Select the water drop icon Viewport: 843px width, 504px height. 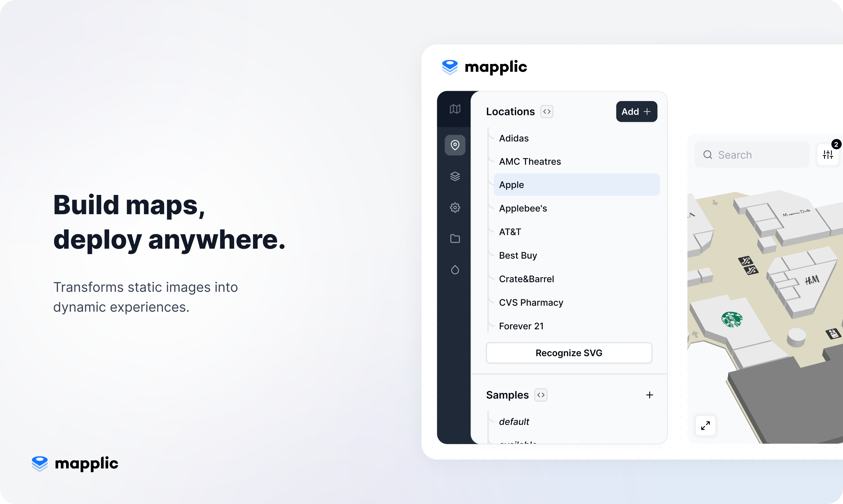(x=455, y=269)
